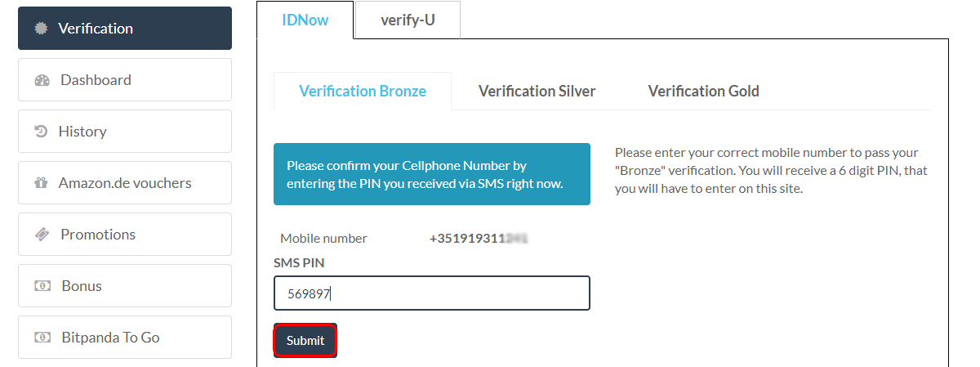Click the Dashboard gauge icon
The image size is (980, 367).
(42, 80)
